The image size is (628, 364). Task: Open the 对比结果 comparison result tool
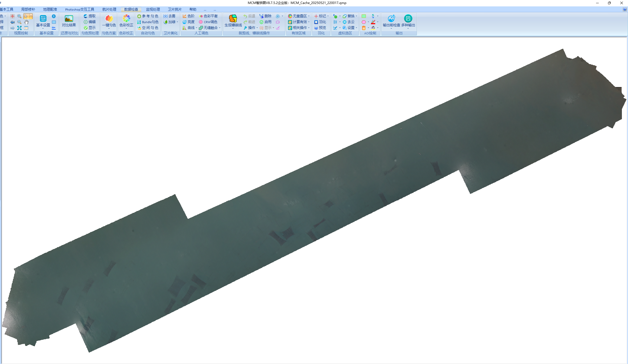coord(69,19)
